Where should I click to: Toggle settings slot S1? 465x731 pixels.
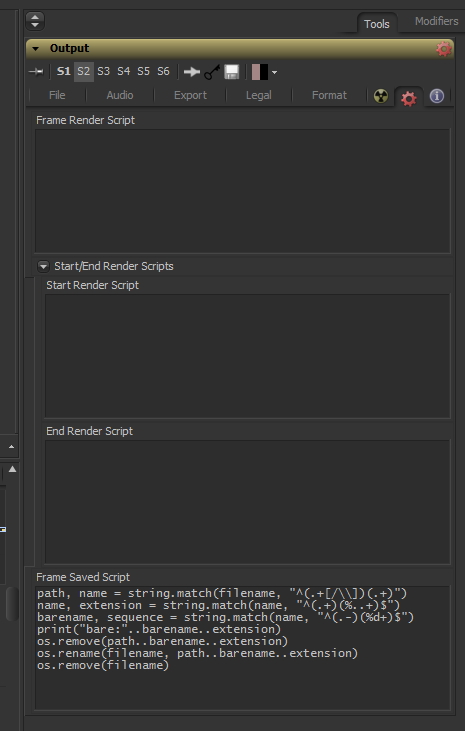coord(63,71)
